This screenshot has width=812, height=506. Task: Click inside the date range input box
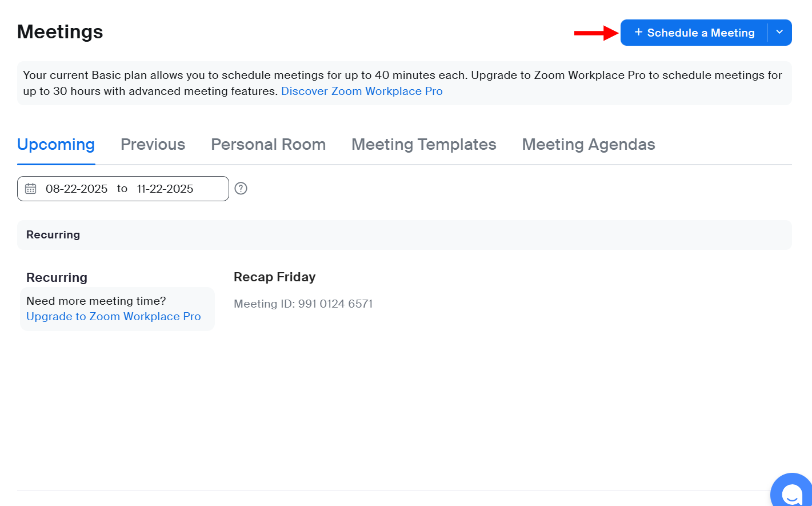click(123, 188)
